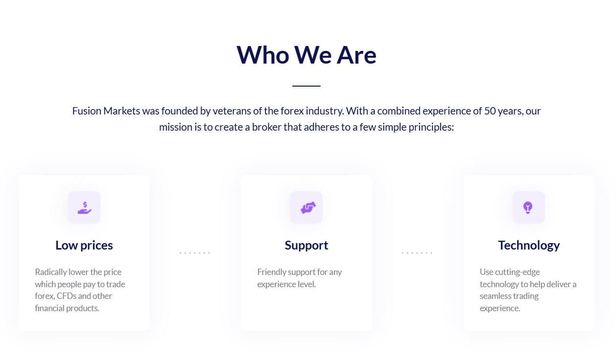Click the lightbulb Technology icon
Image resolution: width=616 pixels, height=364 pixels.
point(528,207)
